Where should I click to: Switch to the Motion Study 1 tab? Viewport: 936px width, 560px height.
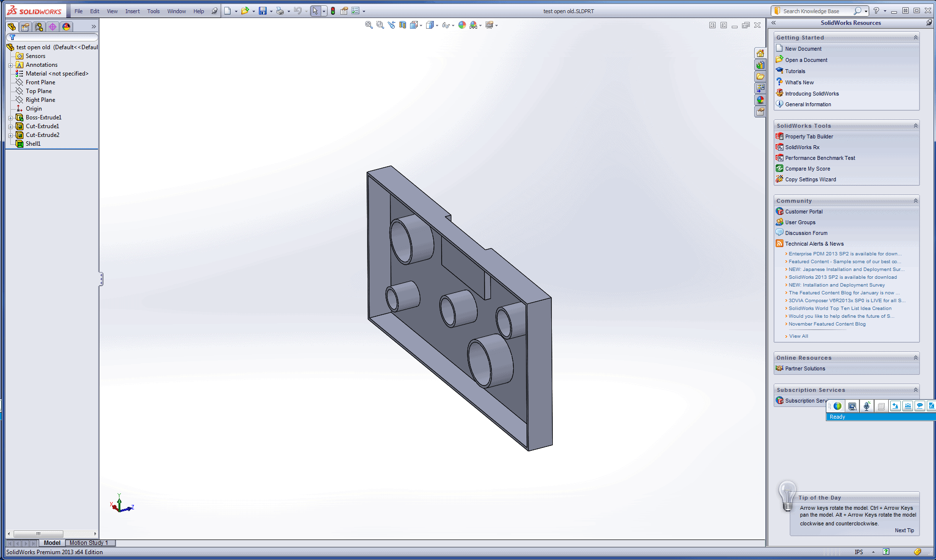pos(89,543)
